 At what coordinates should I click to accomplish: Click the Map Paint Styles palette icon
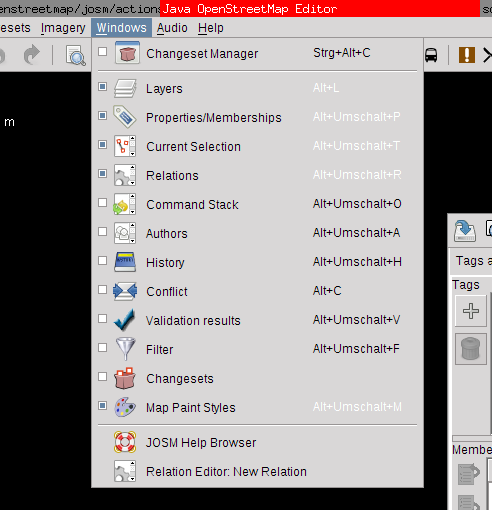click(125, 407)
